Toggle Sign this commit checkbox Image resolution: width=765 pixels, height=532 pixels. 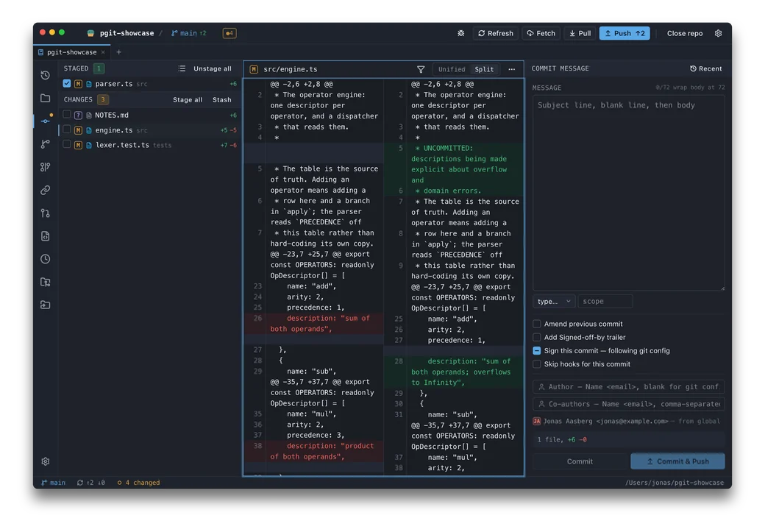537,351
